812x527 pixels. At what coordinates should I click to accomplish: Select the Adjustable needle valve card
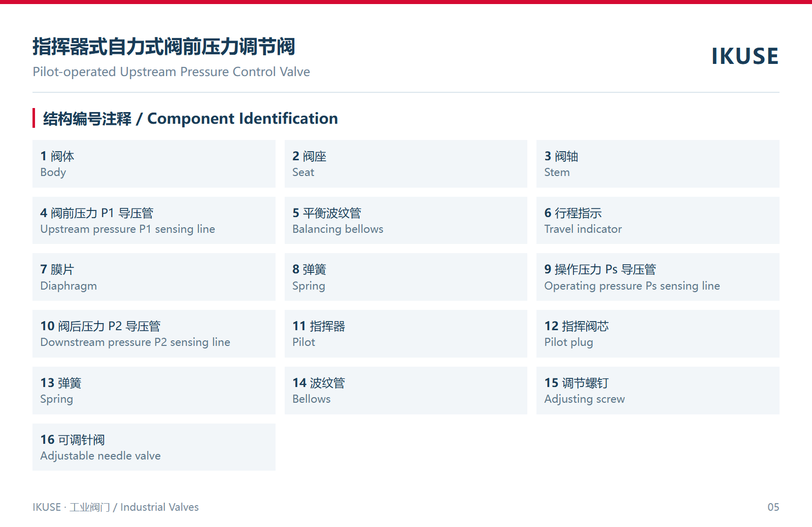tap(154, 447)
